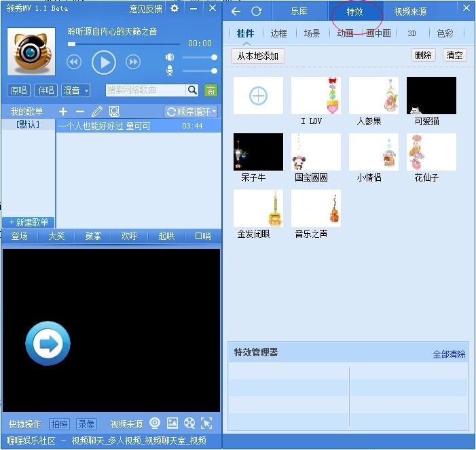Select the film reel video source icon

189,423
